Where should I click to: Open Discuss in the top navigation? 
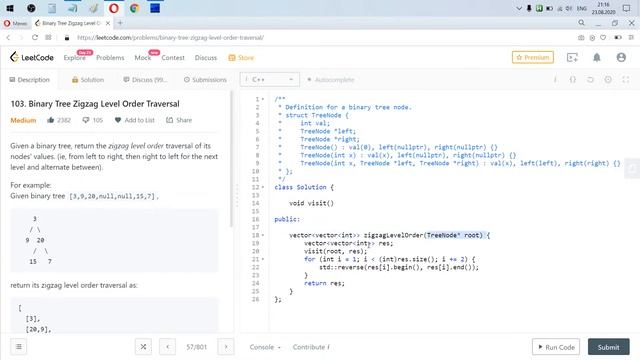(206, 58)
